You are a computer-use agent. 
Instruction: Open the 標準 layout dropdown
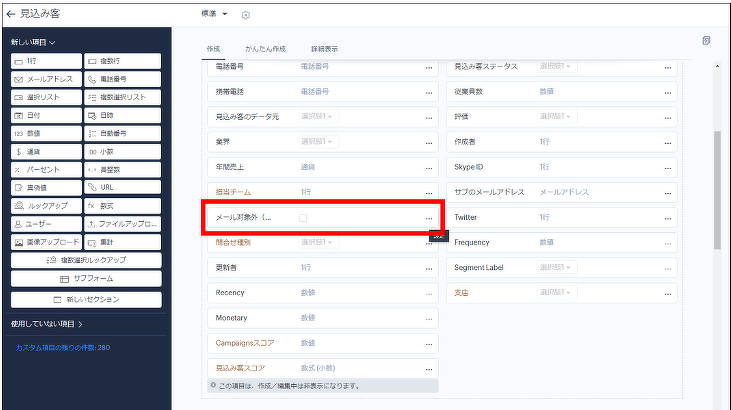[x=215, y=14]
